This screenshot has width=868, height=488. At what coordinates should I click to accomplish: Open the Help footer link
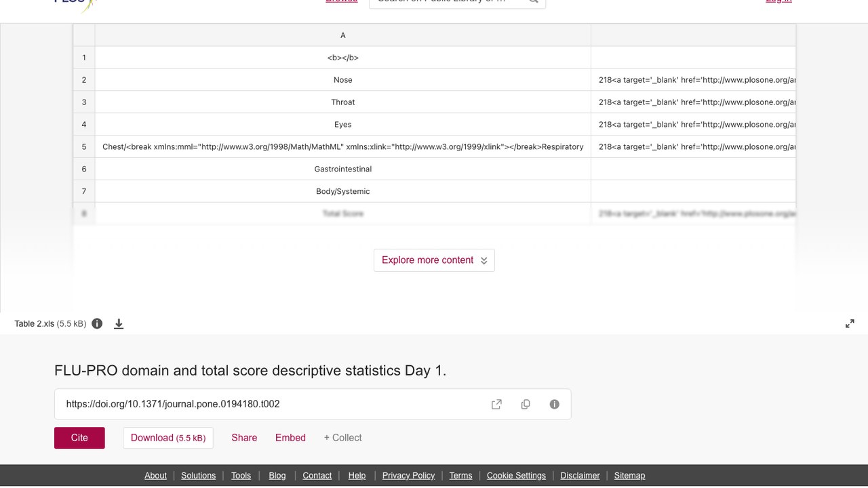(357, 476)
